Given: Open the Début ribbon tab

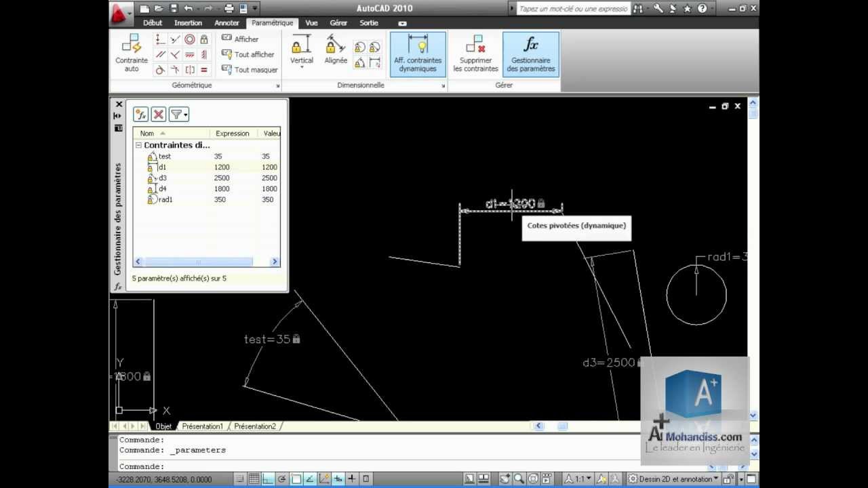Looking at the screenshot, I should [x=153, y=23].
